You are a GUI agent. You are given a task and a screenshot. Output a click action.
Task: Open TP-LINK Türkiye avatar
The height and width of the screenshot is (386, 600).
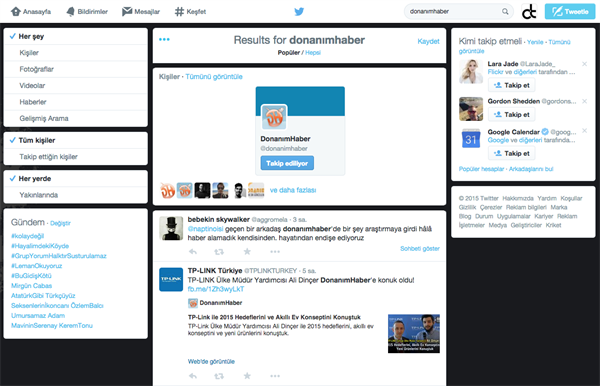pyautogui.click(x=171, y=279)
